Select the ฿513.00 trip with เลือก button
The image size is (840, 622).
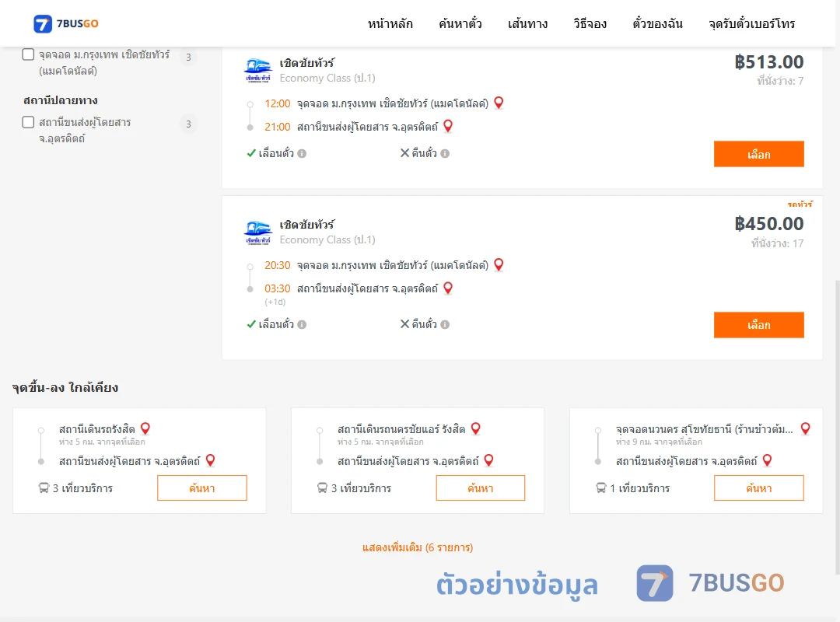pyautogui.click(x=758, y=154)
